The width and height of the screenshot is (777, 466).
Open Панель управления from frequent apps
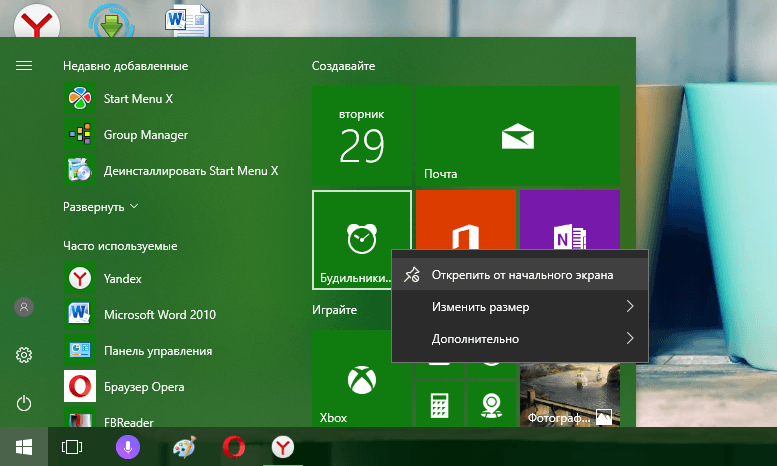click(157, 351)
